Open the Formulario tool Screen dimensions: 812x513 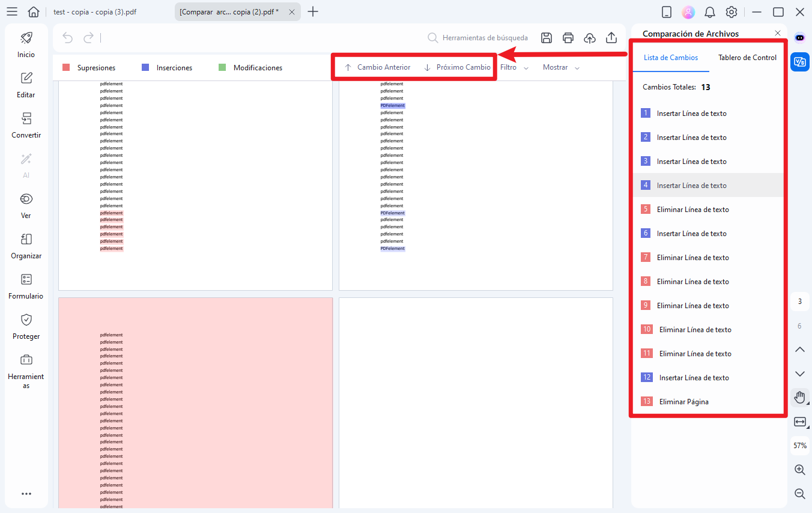coord(26,285)
